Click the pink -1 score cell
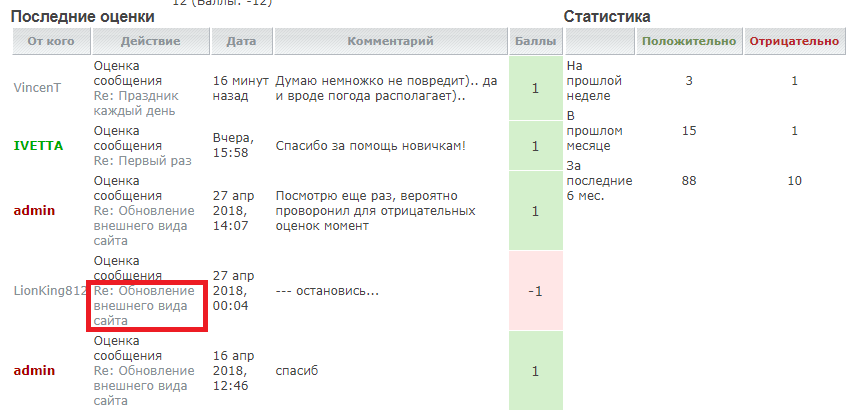The height and width of the screenshot is (411, 858). click(535, 291)
